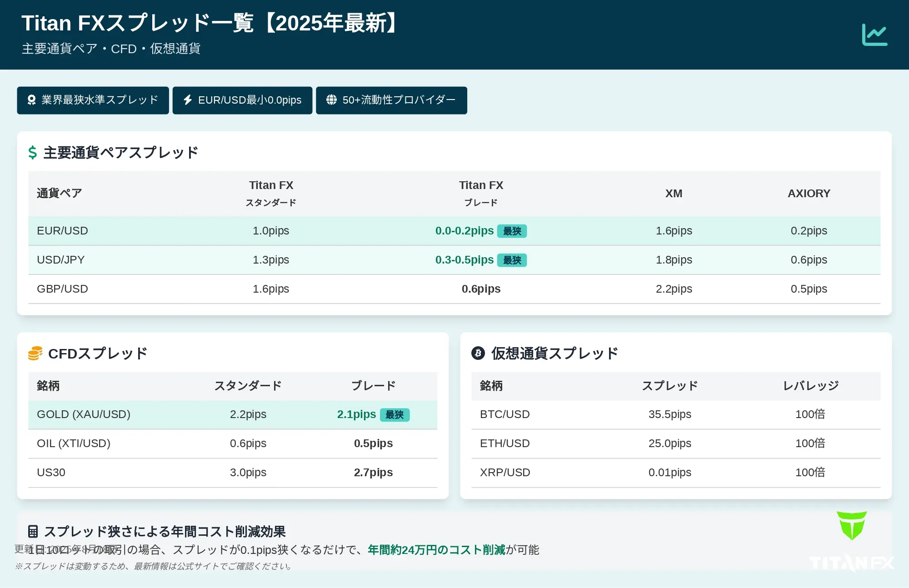Click the CFD table ブレード header
The width and height of the screenshot is (909, 588).
point(373,386)
